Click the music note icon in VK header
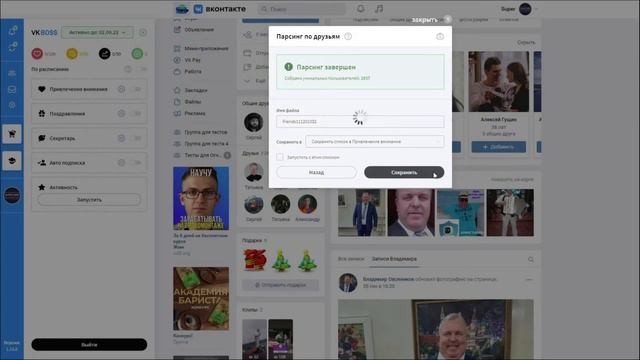The width and height of the screenshot is (640, 360). [x=379, y=9]
